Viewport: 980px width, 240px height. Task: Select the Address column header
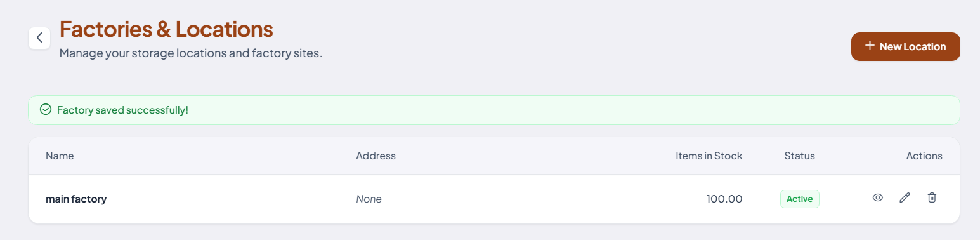click(x=376, y=156)
